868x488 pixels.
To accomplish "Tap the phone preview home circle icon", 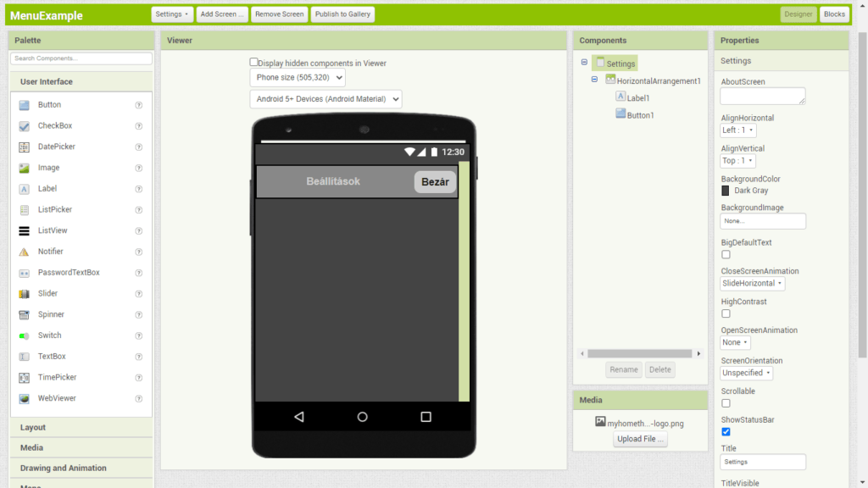I will [x=362, y=417].
